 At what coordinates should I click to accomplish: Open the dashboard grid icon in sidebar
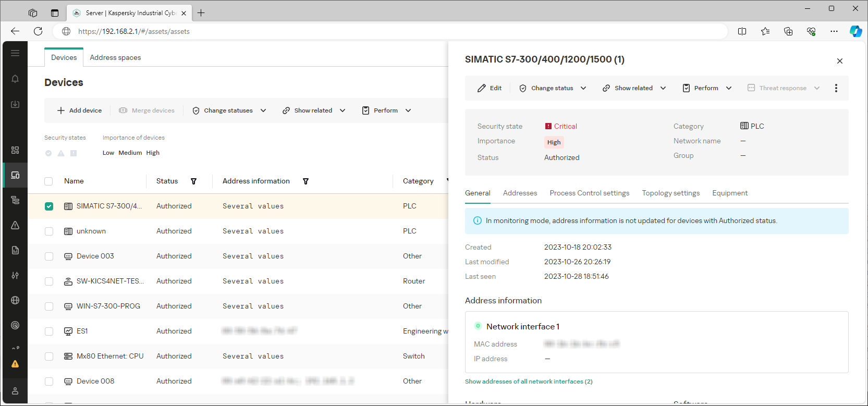point(15,150)
